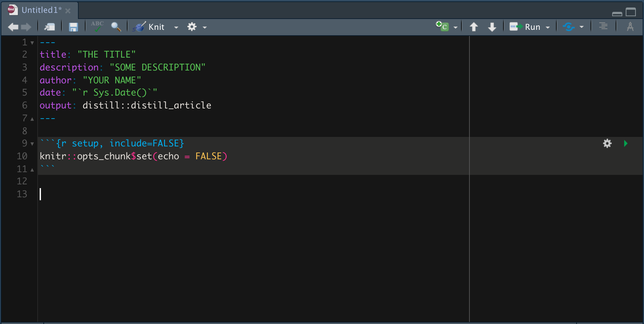
Task: Open the Run options dropdown arrow
Action: click(548, 27)
